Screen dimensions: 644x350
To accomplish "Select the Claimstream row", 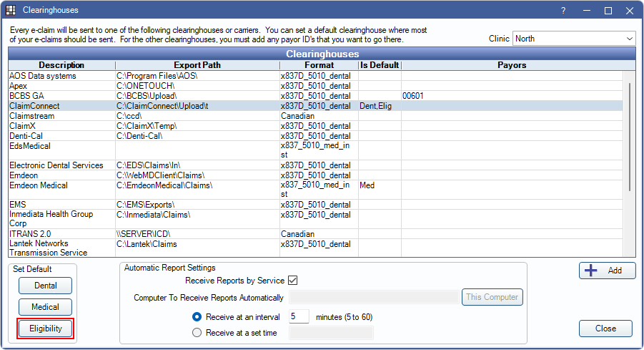I will point(315,116).
